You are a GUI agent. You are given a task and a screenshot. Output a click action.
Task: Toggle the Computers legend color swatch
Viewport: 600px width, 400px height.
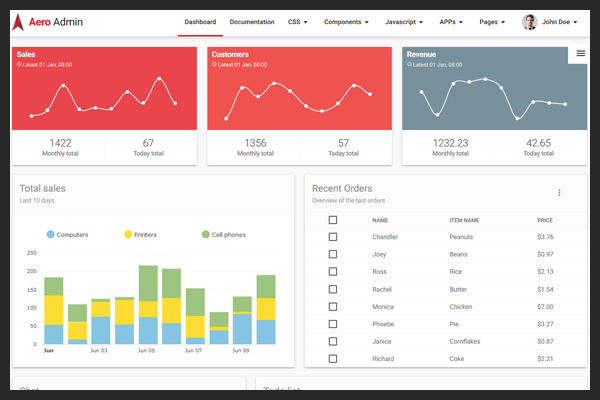point(51,234)
